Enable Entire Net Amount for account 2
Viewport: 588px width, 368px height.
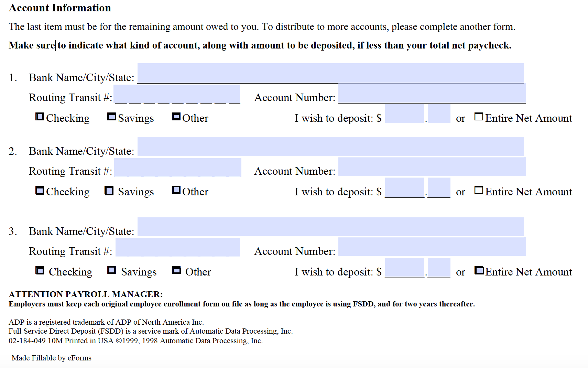point(478,190)
